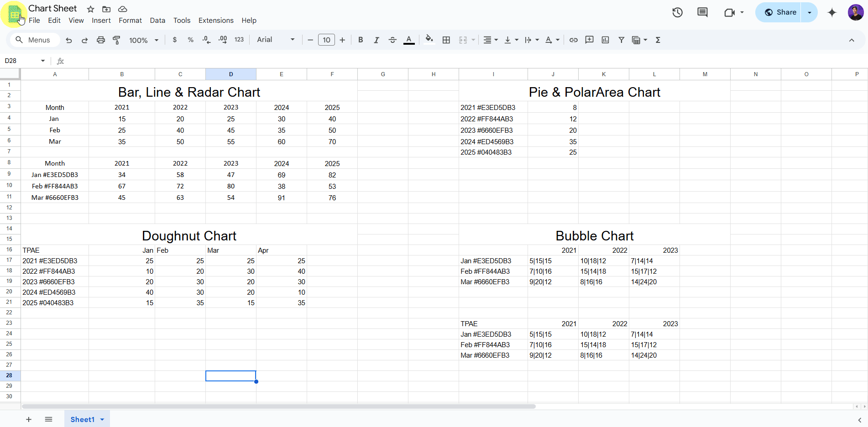
Task: Open the fill color picker
Action: [x=429, y=40]
